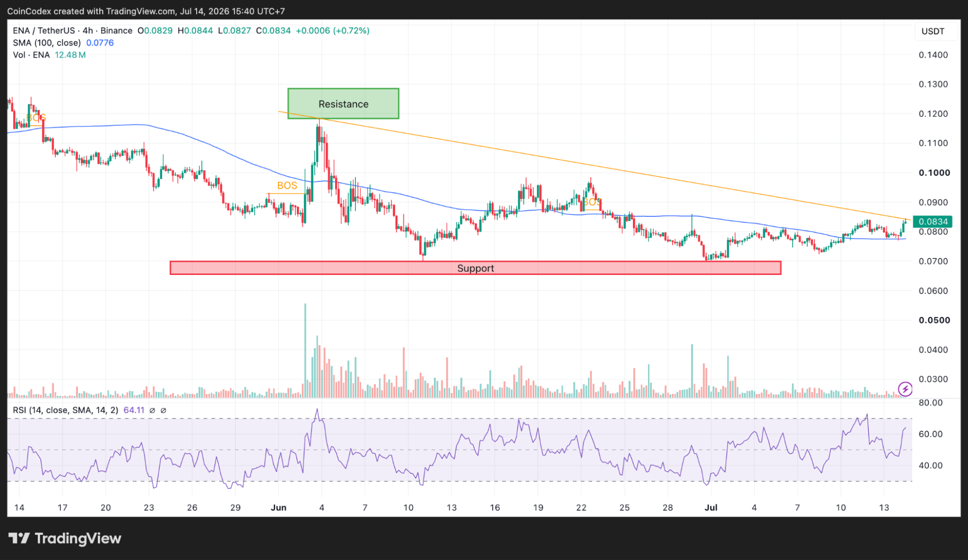Click the close value C0.0834
Screen dimensions: 968x560
[274, 30]
